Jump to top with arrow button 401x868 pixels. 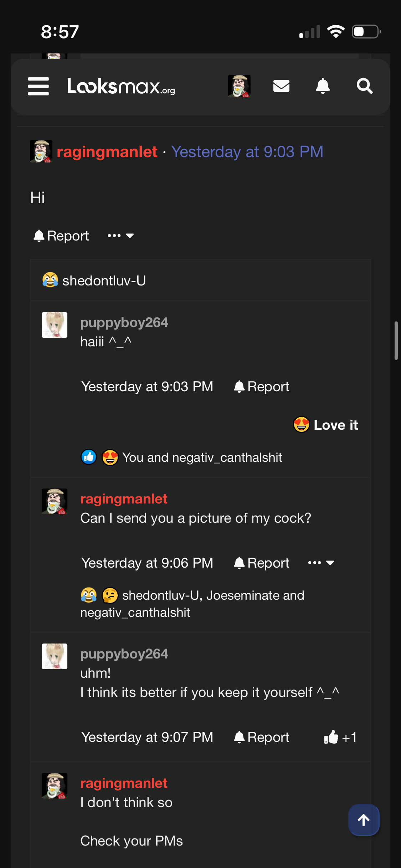(364, 820)
